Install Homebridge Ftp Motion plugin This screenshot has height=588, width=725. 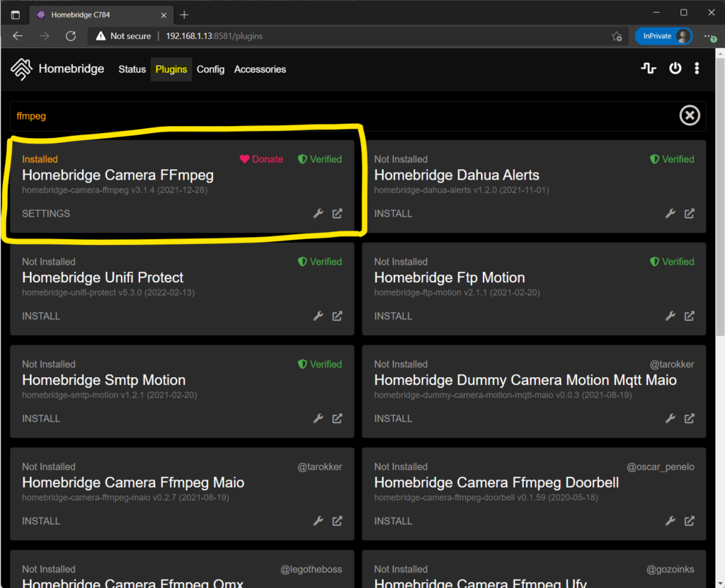(393, 316)
